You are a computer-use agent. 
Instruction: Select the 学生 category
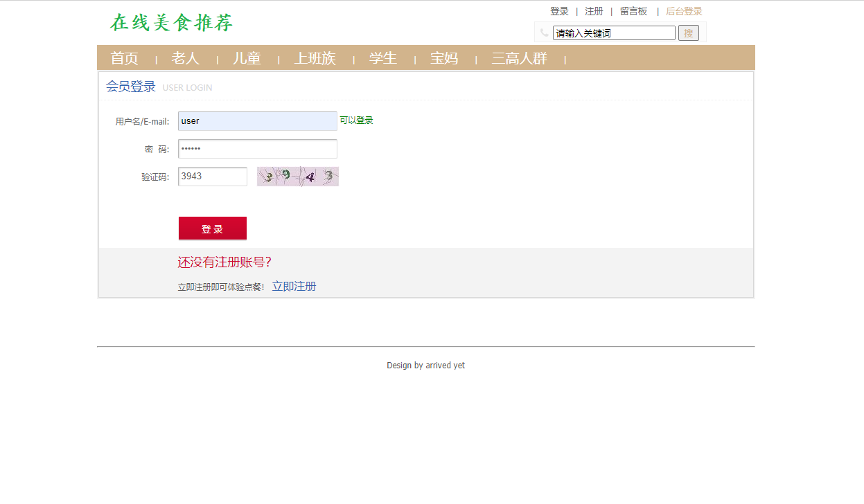point(383,58)
